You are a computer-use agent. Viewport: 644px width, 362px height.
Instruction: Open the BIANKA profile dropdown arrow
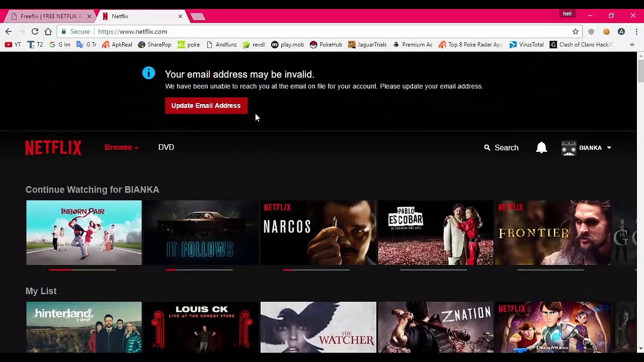pos(609,148)
